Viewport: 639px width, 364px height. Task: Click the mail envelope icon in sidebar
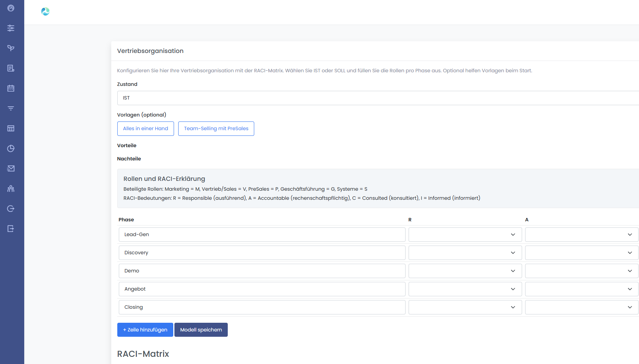point(11,168)
